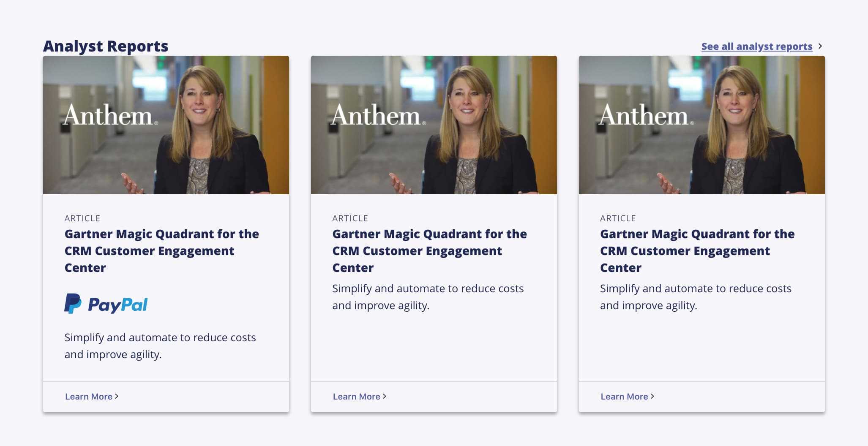Screen dimensions: 868x446
Task: Click 'Learn More' text on the middle card
Action: [356, 397]
